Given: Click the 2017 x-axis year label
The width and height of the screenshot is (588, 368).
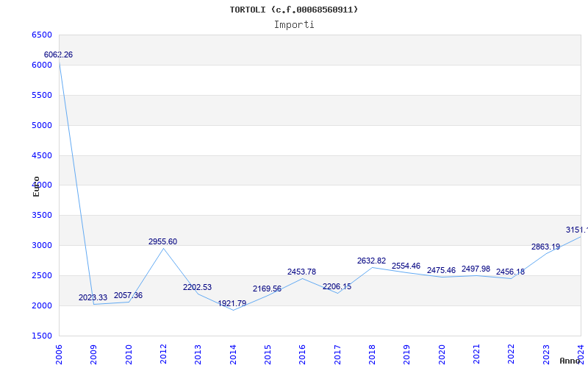Looking at the screenshot, I should tap(337, 355).
